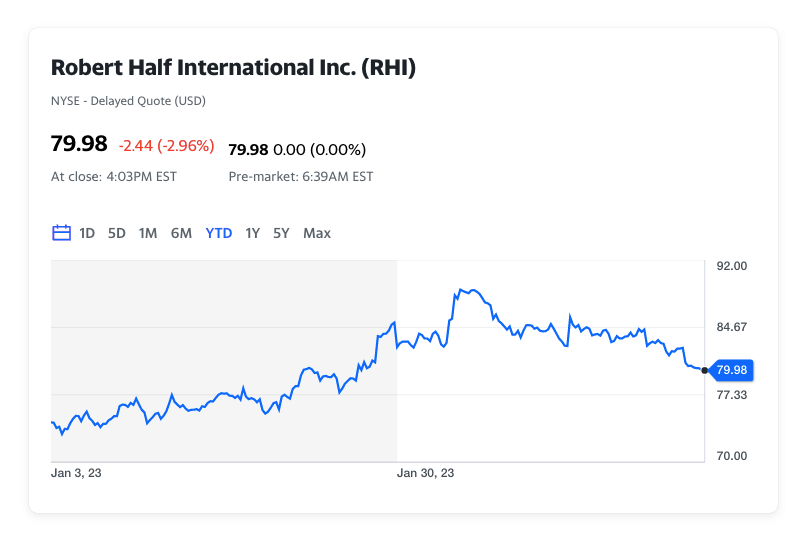
Task: Click the pre-market 79.98 price
Action: [x=248, y=150]
